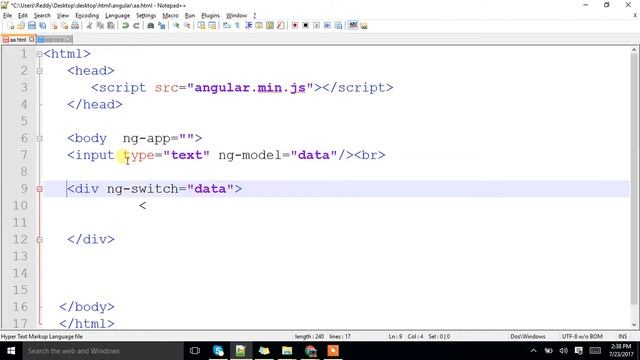Click the "length : 240" status bar entry
Image resolution: width=640 pixels, height=360 pixels.
point(309,337)
